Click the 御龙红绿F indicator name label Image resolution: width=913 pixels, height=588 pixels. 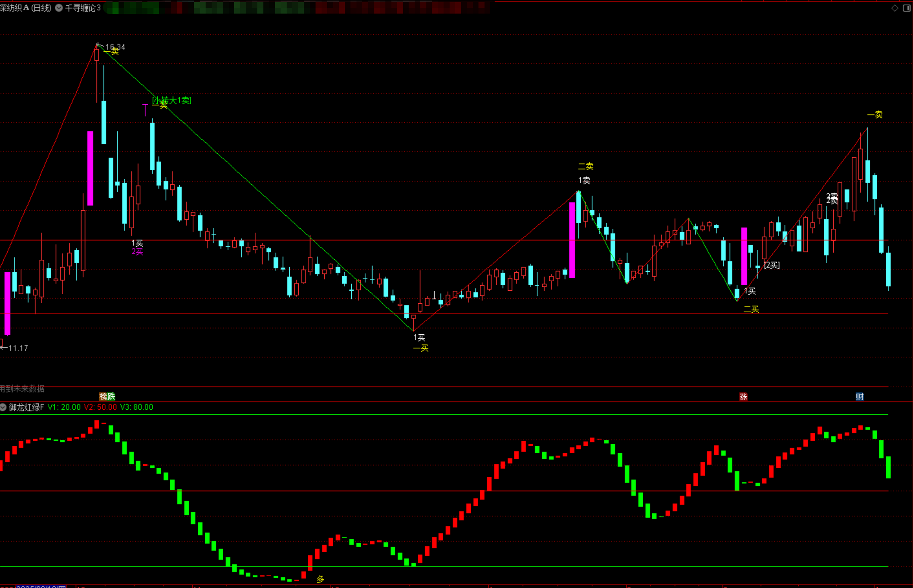tap(27, 407)
